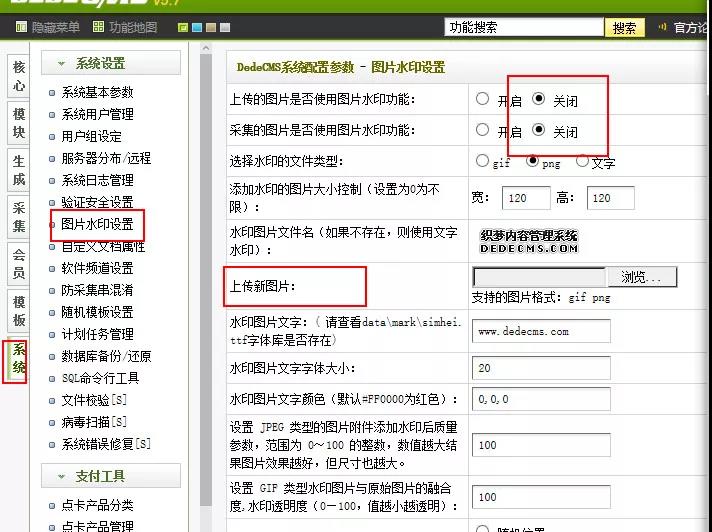Image resolution: width=712 pixels, height=532 pixels.
Task: Choose png watermark file type
Action: coord(532,161)
